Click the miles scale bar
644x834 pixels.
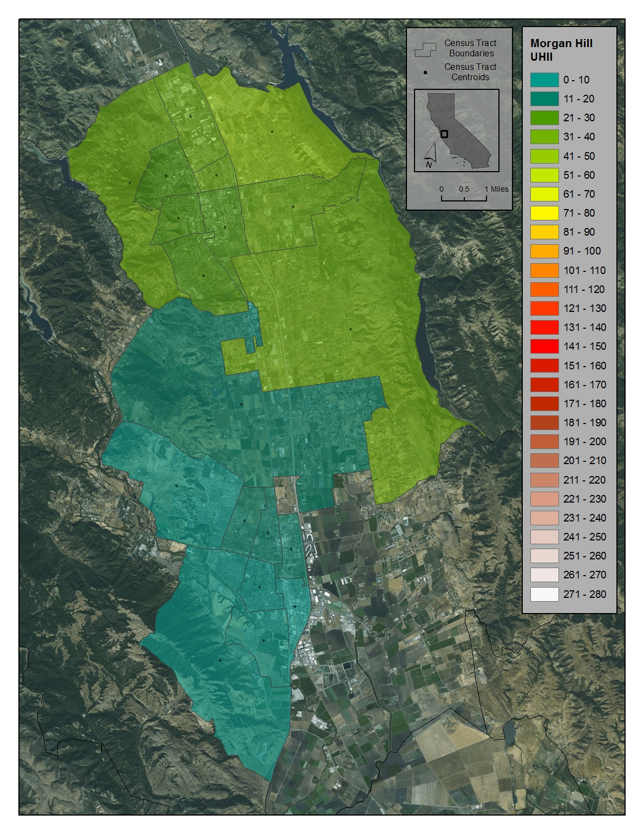coord(464,198)
